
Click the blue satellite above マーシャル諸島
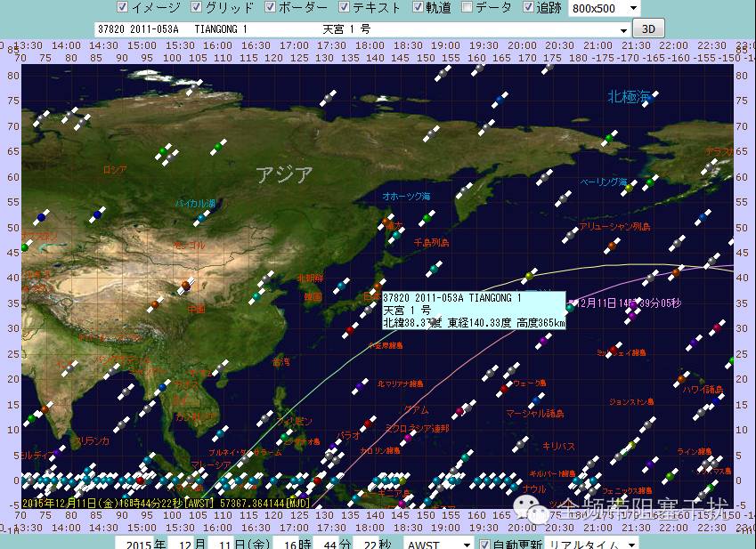[537, 400]
